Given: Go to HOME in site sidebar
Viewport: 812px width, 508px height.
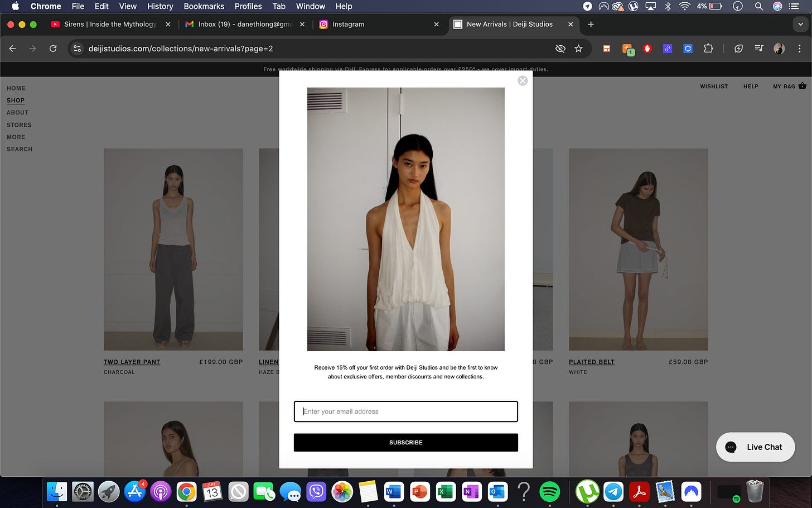Looking at the screenshot, I should pos(16,88).
